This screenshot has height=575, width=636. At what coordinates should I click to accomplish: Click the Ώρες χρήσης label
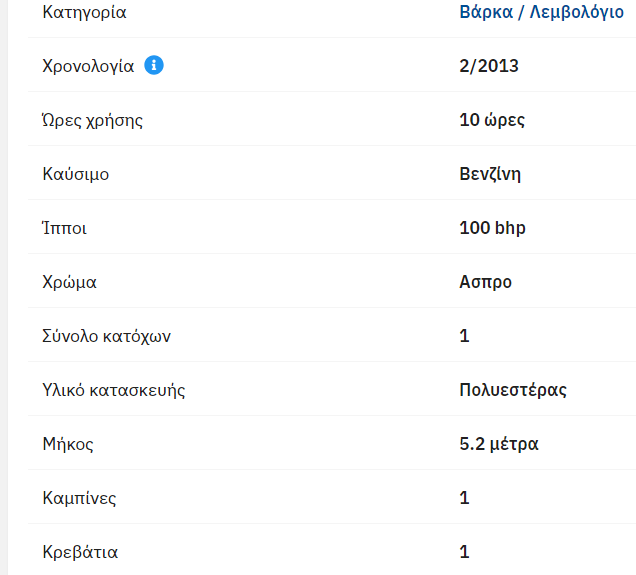[92, 121]
